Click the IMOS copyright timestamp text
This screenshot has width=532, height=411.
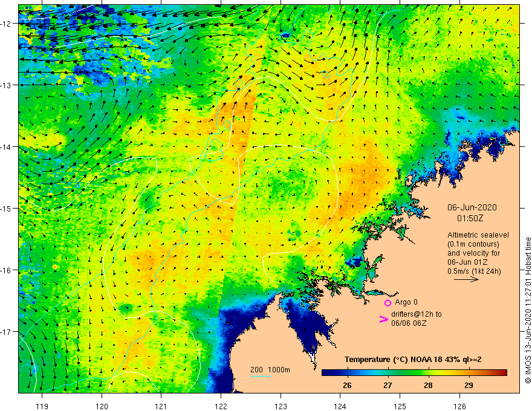pos(528,310)
